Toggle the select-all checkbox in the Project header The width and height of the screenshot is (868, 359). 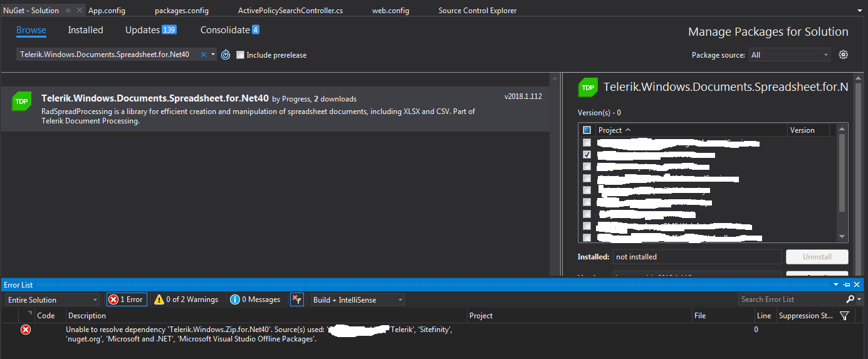[x=587, y=130]
